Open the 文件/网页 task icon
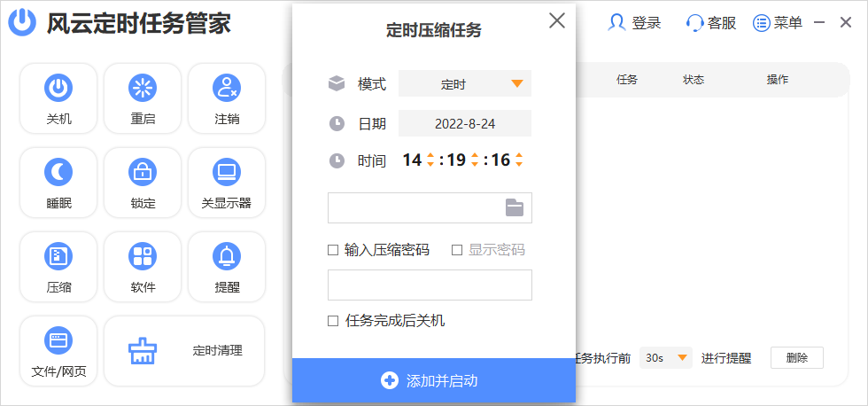 (58, 340)
